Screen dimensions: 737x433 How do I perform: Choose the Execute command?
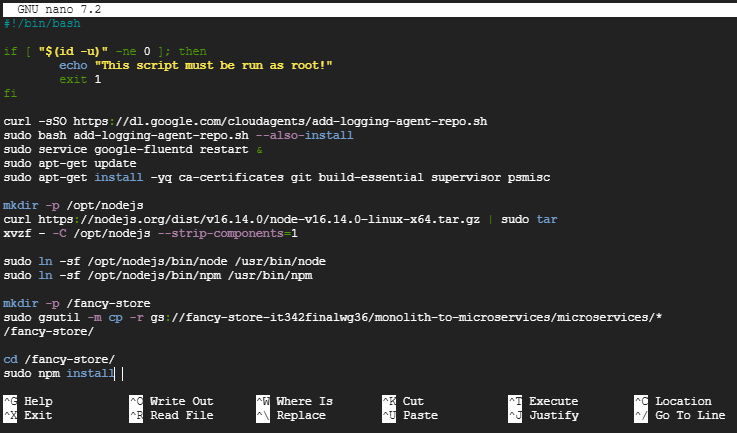[553, 401]
